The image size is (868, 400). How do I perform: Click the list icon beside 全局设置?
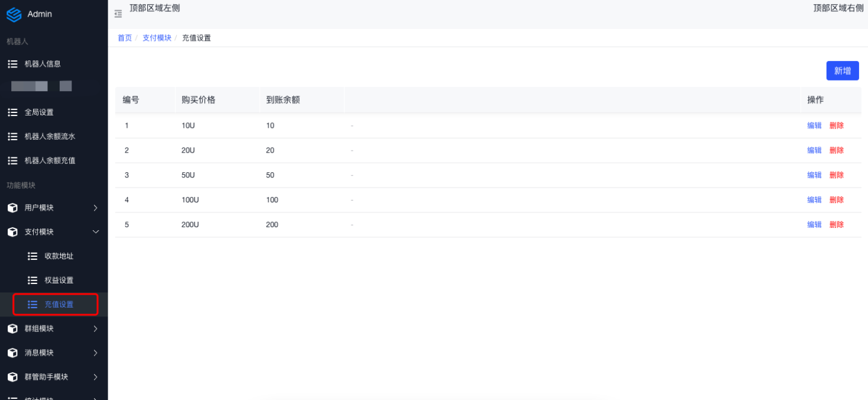click(x=12, y=112)
